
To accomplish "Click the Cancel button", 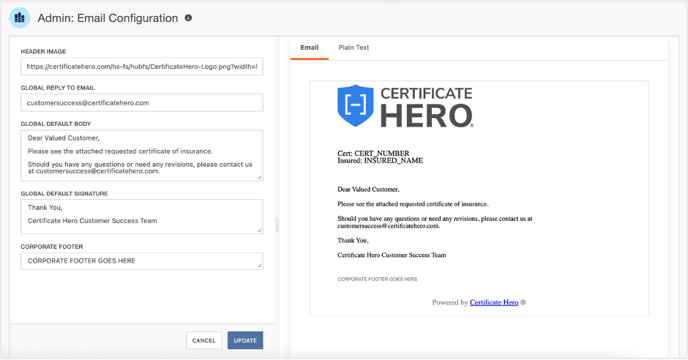I will (204, 340).
